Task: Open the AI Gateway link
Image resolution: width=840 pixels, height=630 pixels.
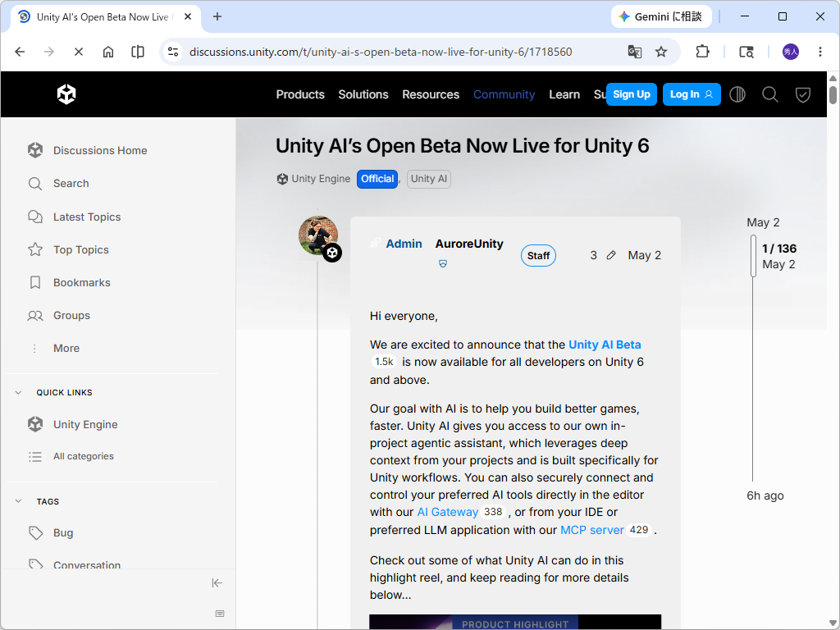Action: pos(447,512)
